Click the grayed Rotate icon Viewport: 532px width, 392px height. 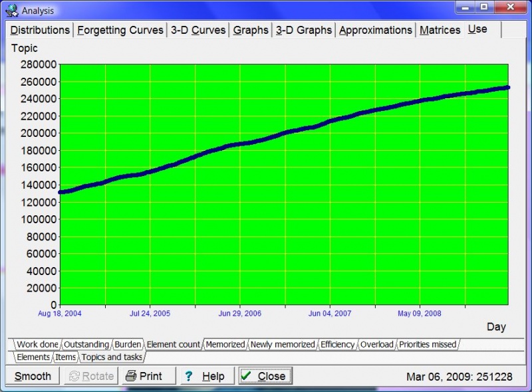(x=75, y=376)
